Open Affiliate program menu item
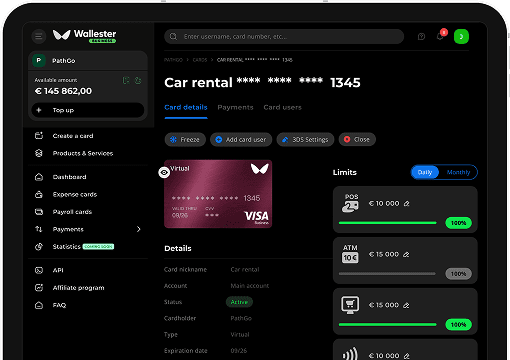Viewport: 510px width, 360px height. point(78,288)
